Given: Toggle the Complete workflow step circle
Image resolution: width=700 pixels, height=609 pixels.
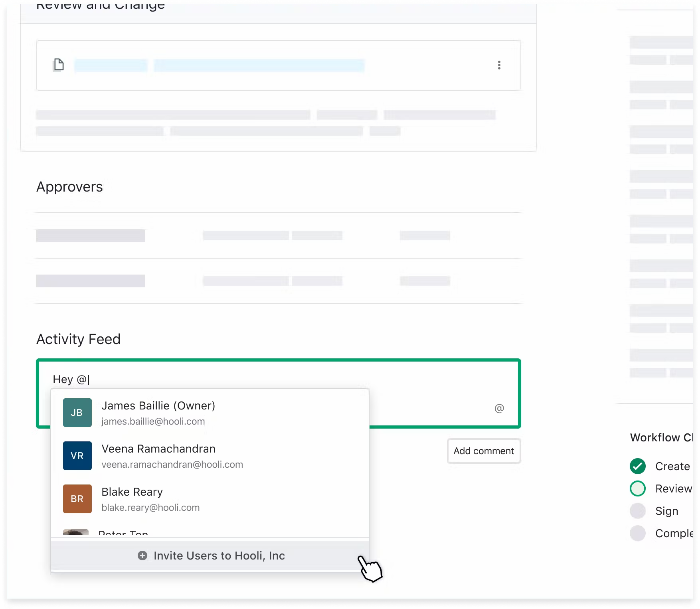Looking at the screenshot, I should click(x=638, y=533).
